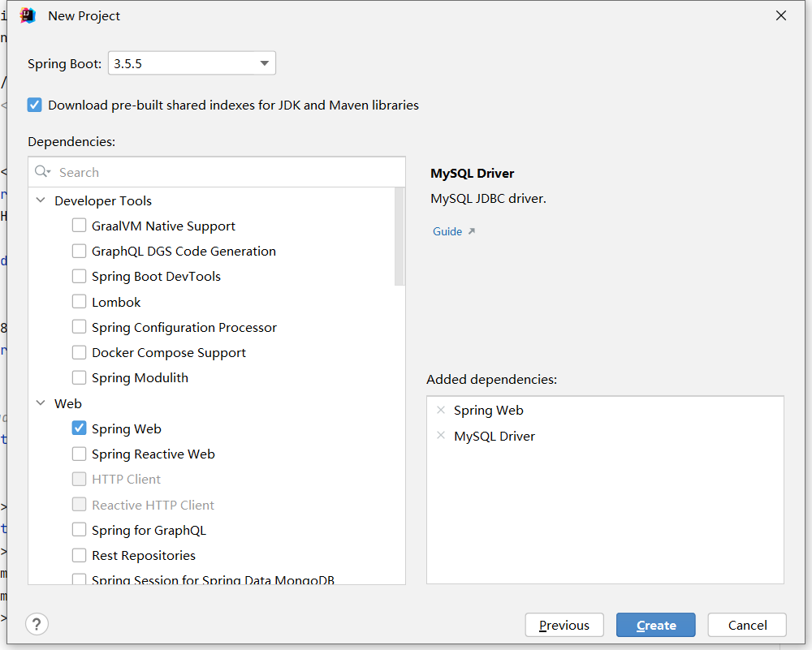Enable the Lombok dependency checkbox

click(x=79, y=302)
